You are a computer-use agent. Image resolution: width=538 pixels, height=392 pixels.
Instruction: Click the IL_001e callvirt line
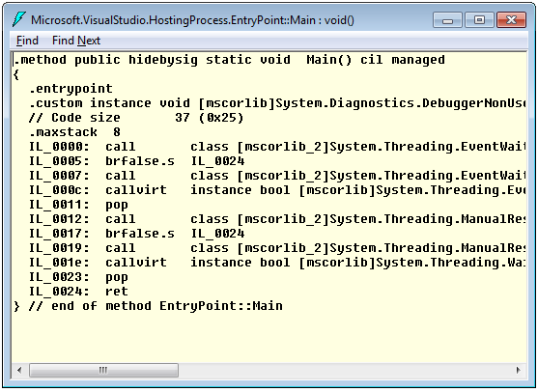click(x=277, y=263)
